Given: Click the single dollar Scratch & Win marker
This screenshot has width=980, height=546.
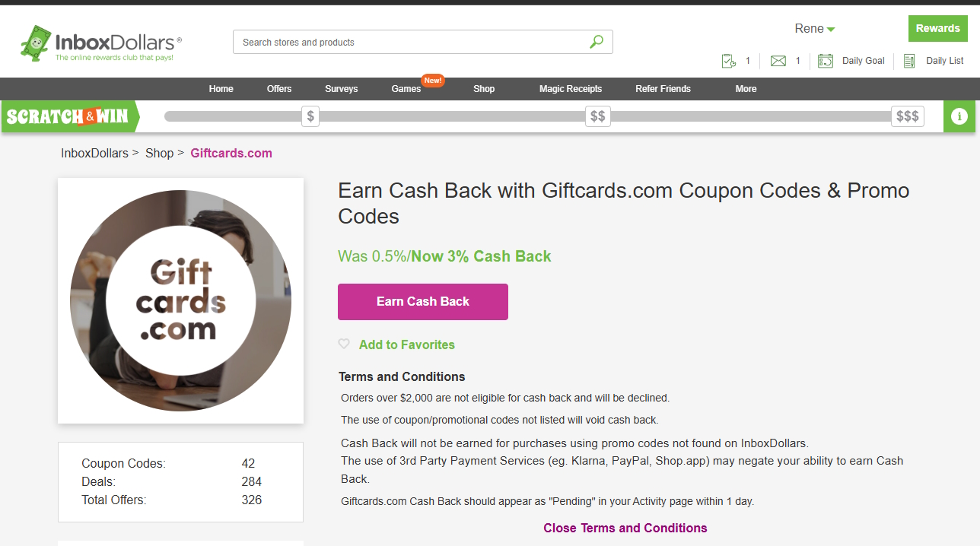Looking at the screenshot, I should pyautogui.click(x=310, y=116).
